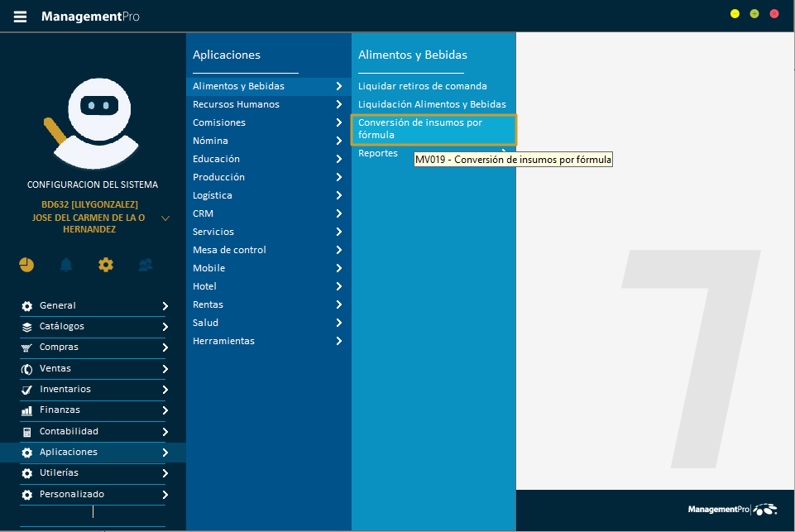Image resolution: width=795 pixels, height=532 pixels.
Task: Close the window with the red button
Action: click(x=774, y=14)
